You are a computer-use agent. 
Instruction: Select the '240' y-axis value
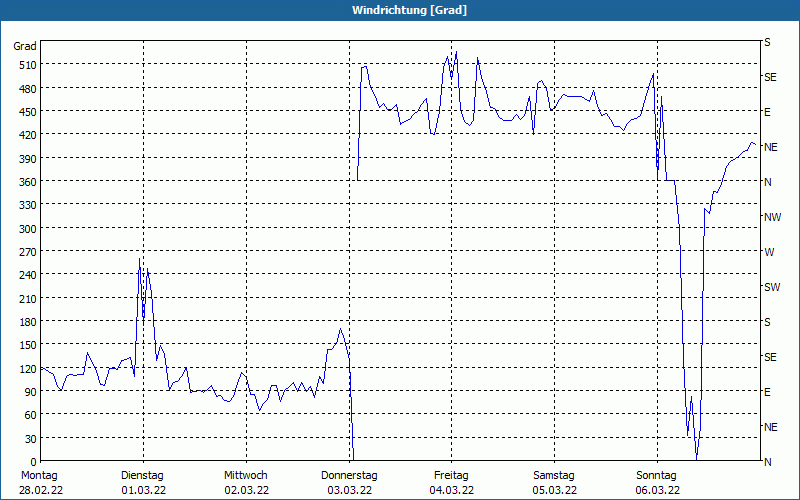click(28, 276)
